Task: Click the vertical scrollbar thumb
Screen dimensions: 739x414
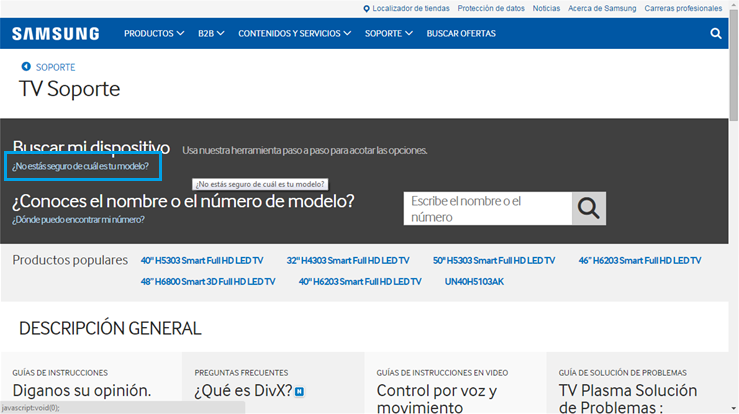Action: (x=734, y=64)
